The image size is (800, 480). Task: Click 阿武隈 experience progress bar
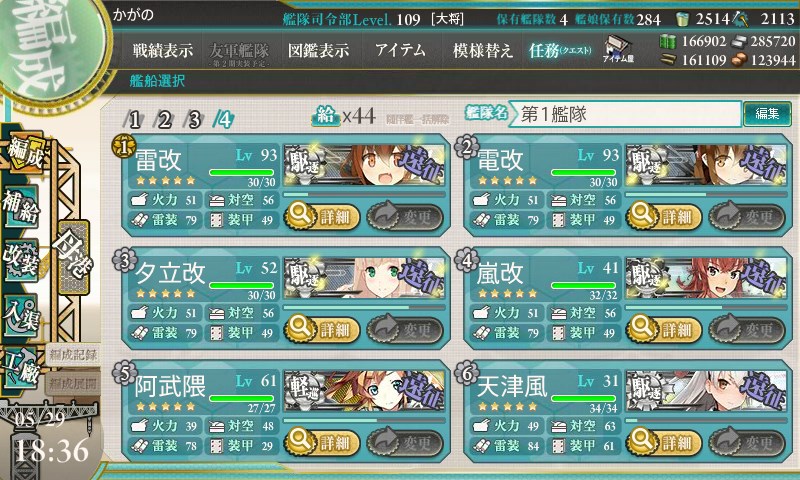point(364,420)
